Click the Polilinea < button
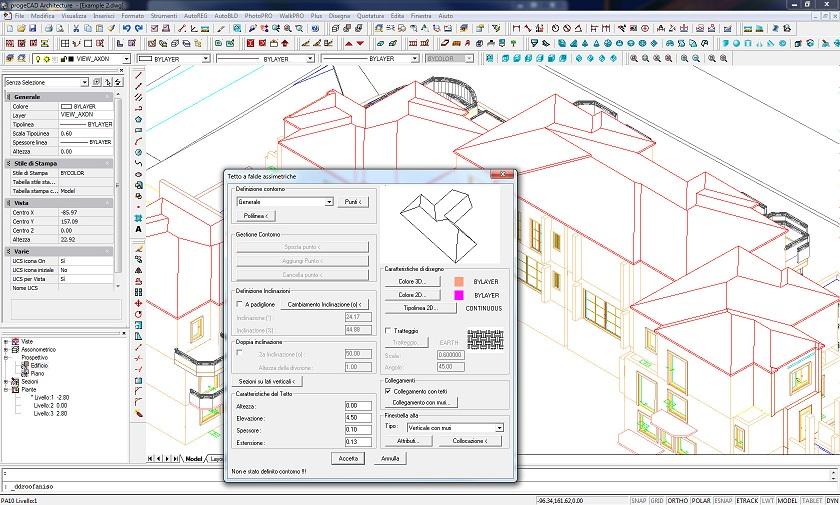 click(x=254, y=215)
